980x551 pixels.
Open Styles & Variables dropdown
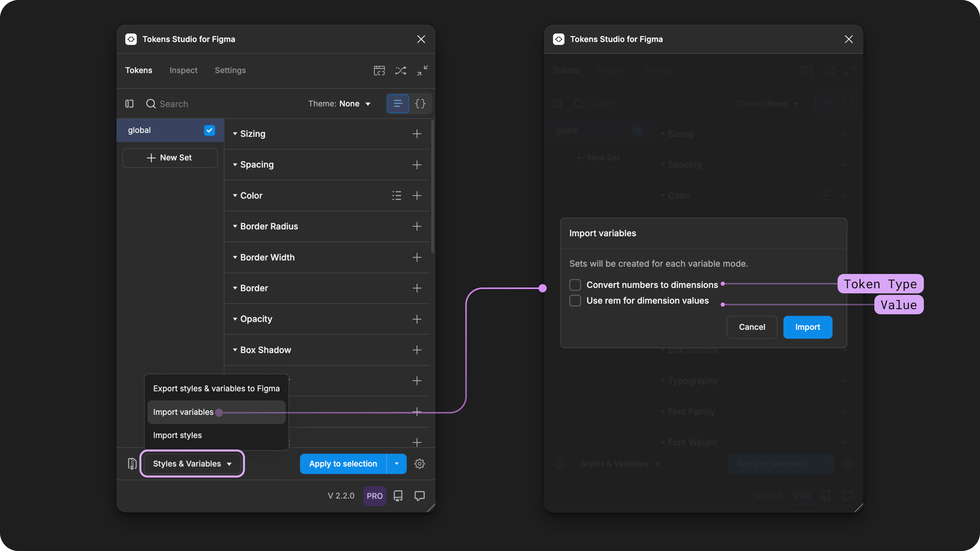pos(192,464)
